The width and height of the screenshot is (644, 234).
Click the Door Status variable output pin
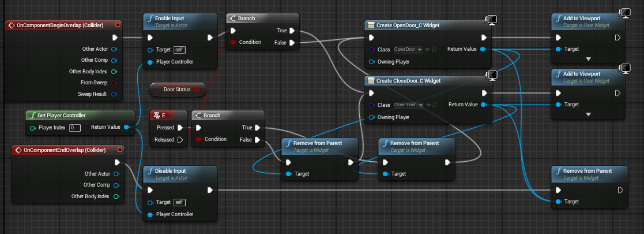point(196,89)
